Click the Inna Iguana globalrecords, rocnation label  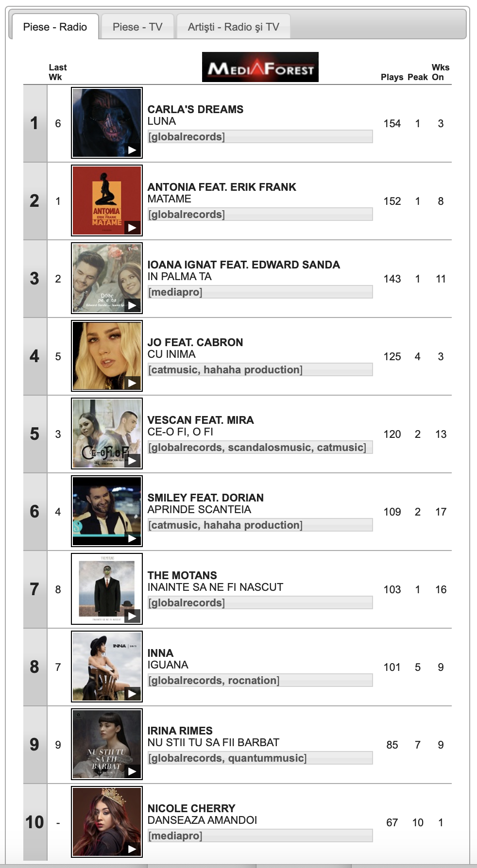tap(214, 680)
